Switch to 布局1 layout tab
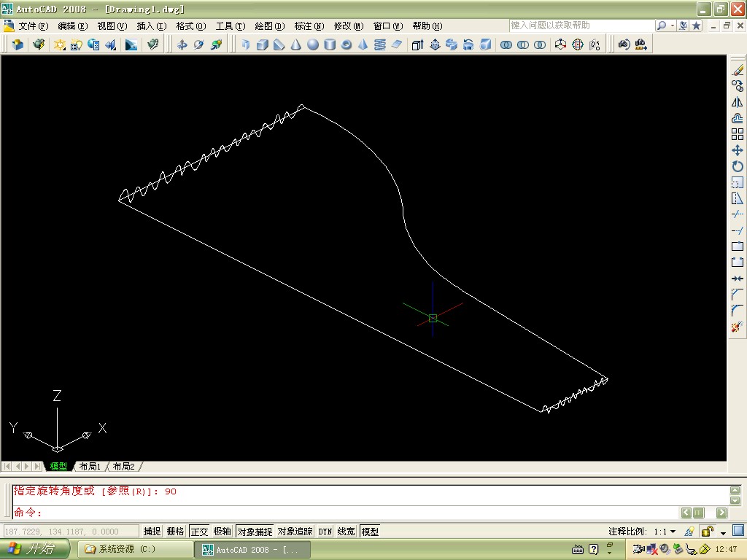Viewport: 747px width, 560px height. (90, 467)
